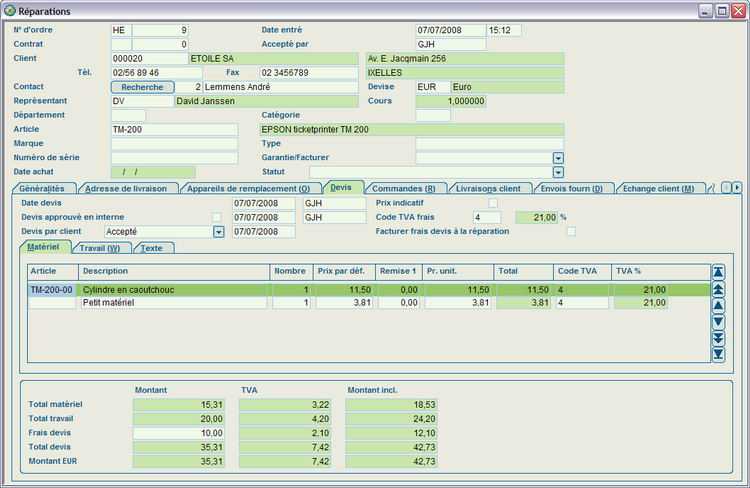This screenshot has width=750, height=488.
Task: Click the Fax field 02 3456789
Action: point(309,73)
